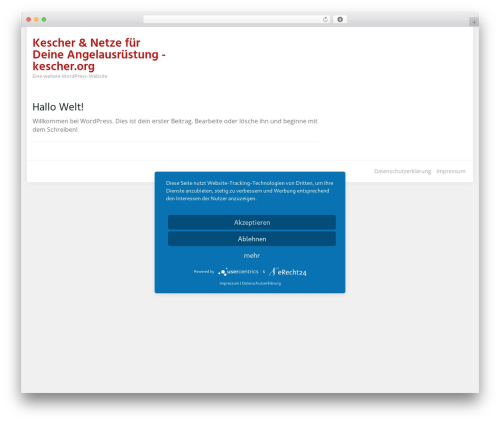The width and height of the screenshot is (500, 423).
Task: Open the Hallo Welt! post title
Action: [x=58, y=107]
